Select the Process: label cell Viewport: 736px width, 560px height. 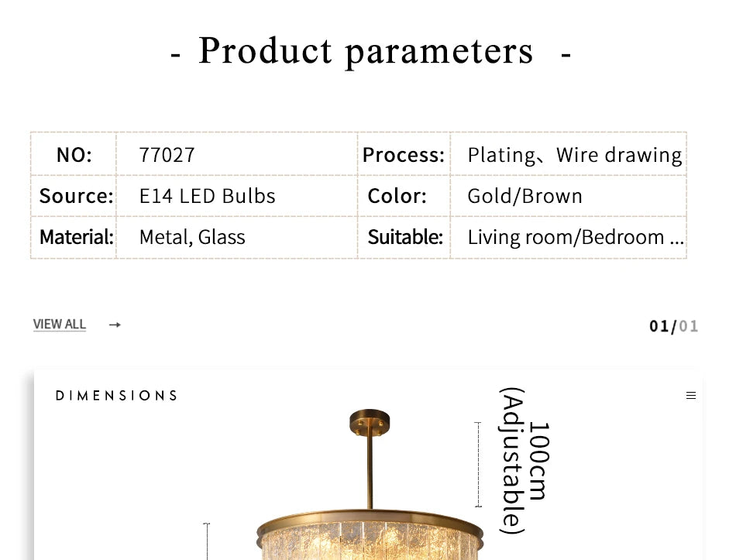403,155
